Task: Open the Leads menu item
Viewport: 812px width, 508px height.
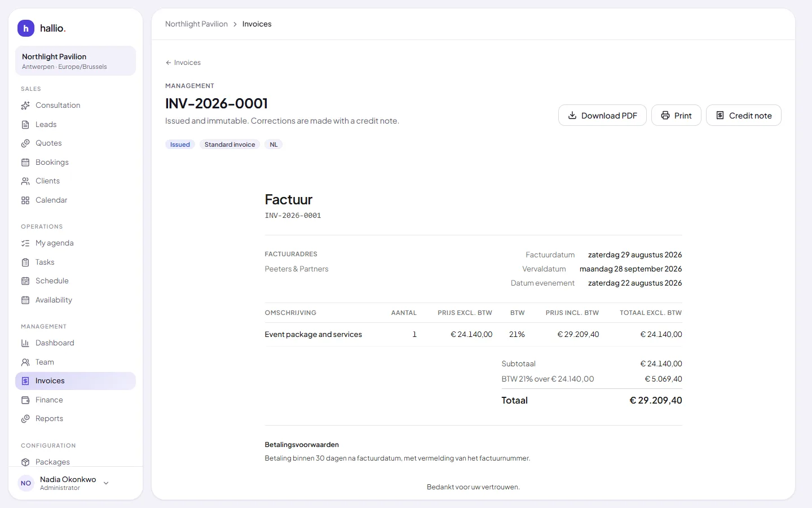Action: coord(76,125)
